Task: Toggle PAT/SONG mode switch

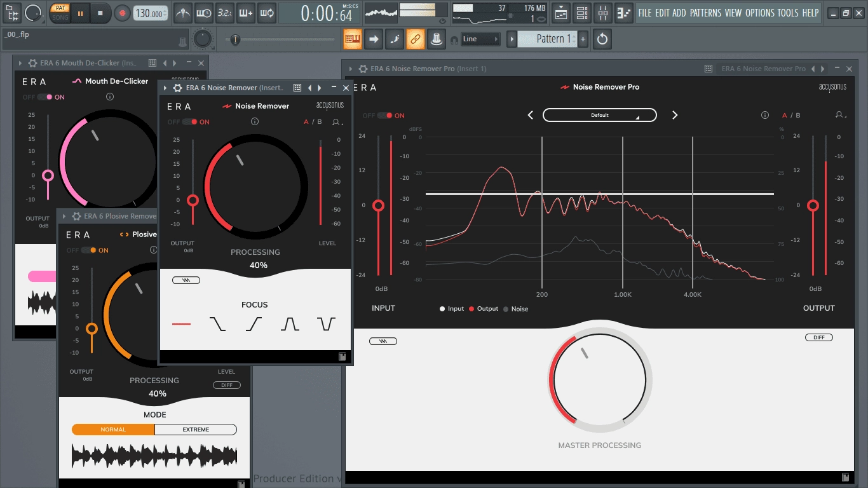Action: (60, 12)
